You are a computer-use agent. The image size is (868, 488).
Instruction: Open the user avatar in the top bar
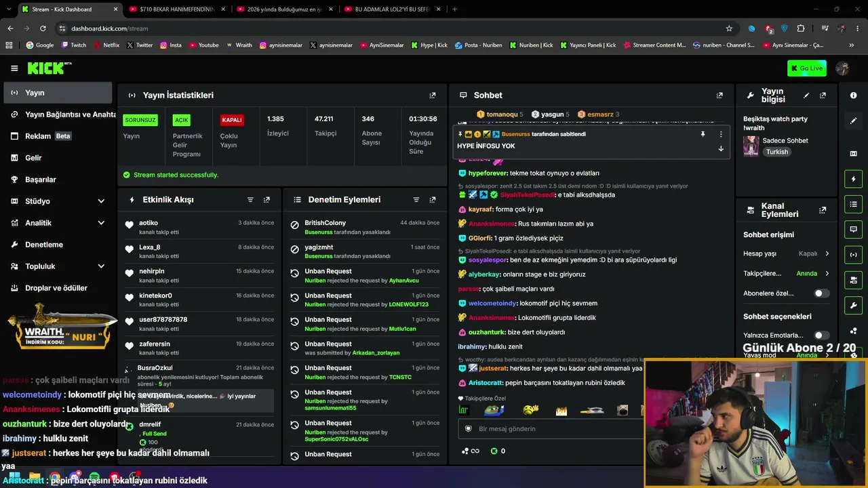(x=843, y=68)
